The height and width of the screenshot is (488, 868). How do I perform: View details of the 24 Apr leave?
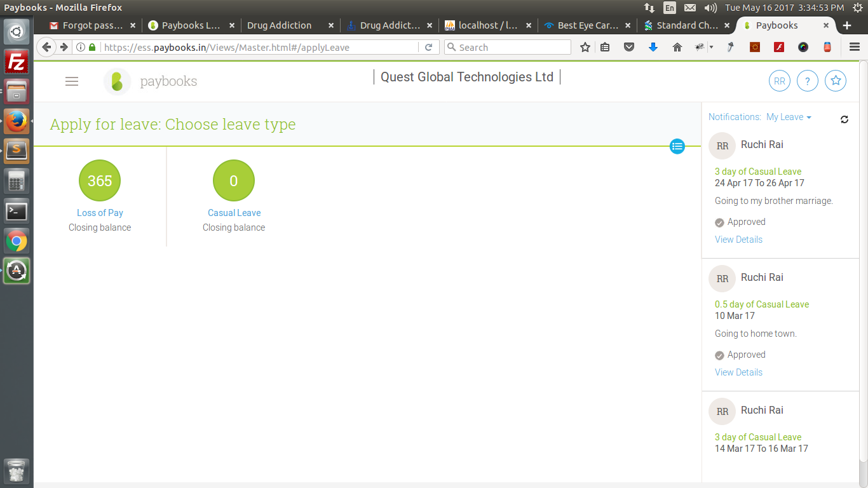click(738, 240)
